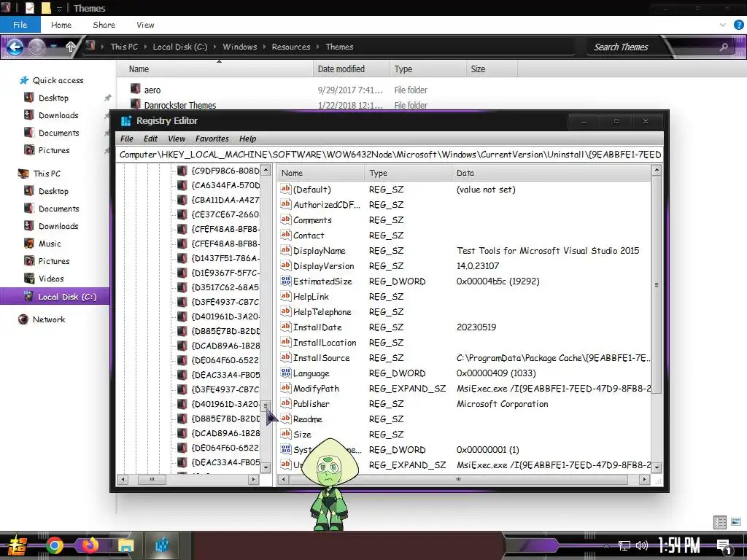This screenshot has height=560, width=747.
Task: Expand the Explorer ribbon chevron
Action: [x=723, y=25]
